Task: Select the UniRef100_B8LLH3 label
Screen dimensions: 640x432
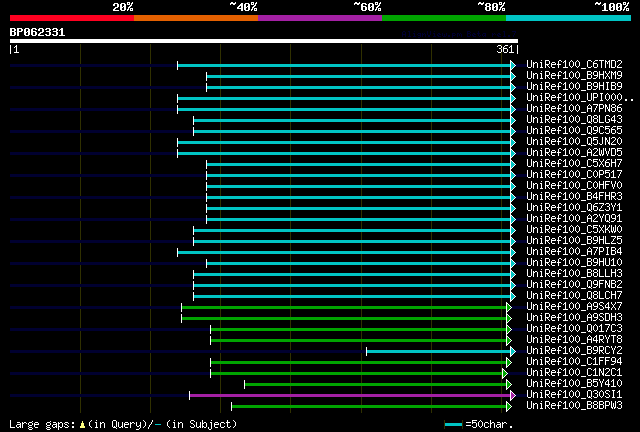Action: 574,274
